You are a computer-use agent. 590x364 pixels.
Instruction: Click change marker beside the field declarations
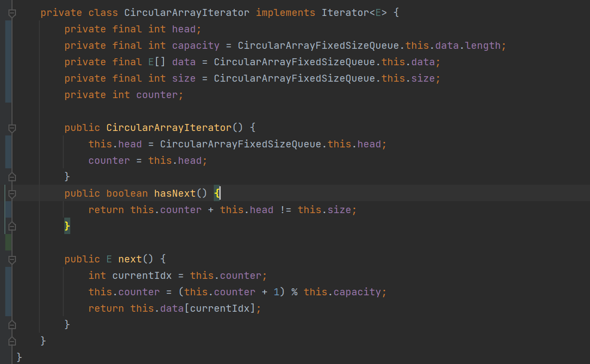click(x=8, y=62)
